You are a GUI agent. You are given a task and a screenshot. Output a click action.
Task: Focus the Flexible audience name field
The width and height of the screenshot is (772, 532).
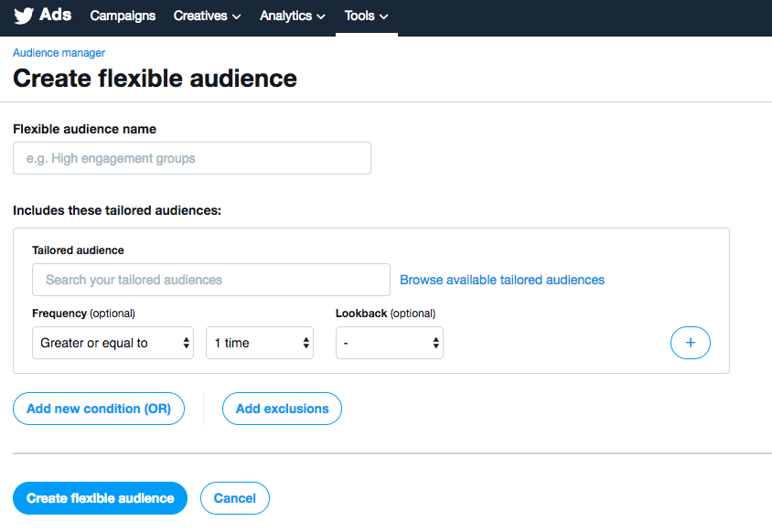tap(192, 158)
